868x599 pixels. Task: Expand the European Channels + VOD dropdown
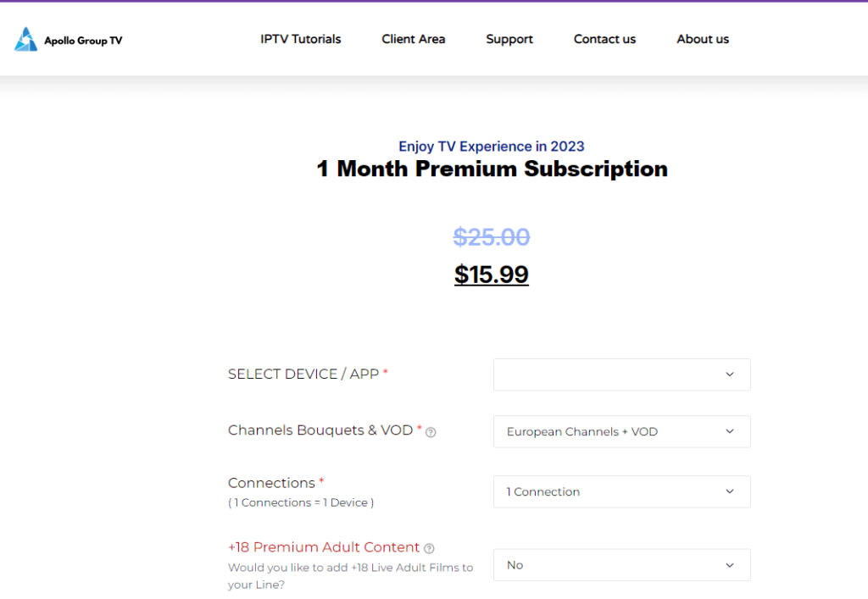coord(621,431)
